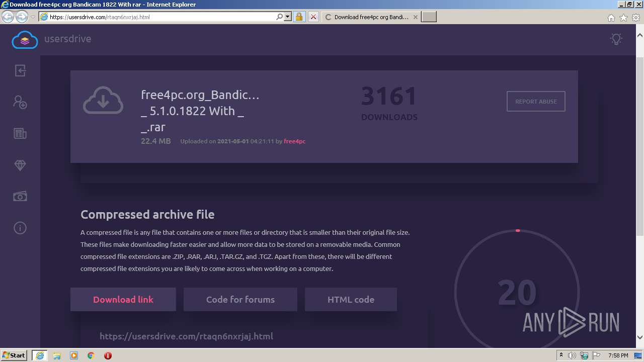The image size is (644, 362).
Task: Click the usersdrive download URL field
Action: 186,336
